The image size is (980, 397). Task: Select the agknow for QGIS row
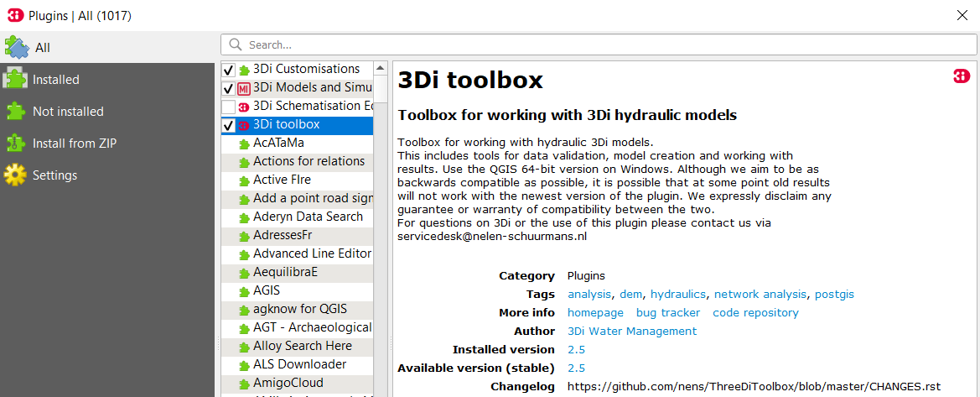[297, 310]
